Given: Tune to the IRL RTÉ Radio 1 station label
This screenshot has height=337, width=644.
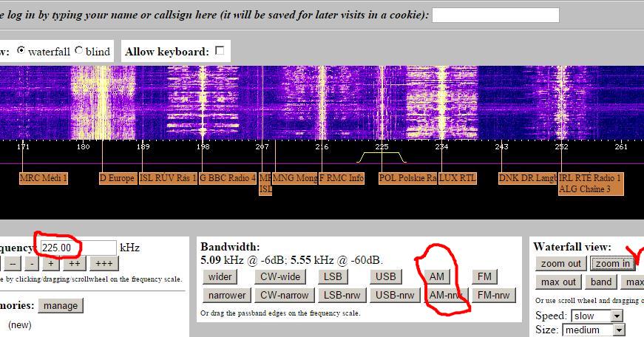Looking at the screenshot, I should [591, 178].
